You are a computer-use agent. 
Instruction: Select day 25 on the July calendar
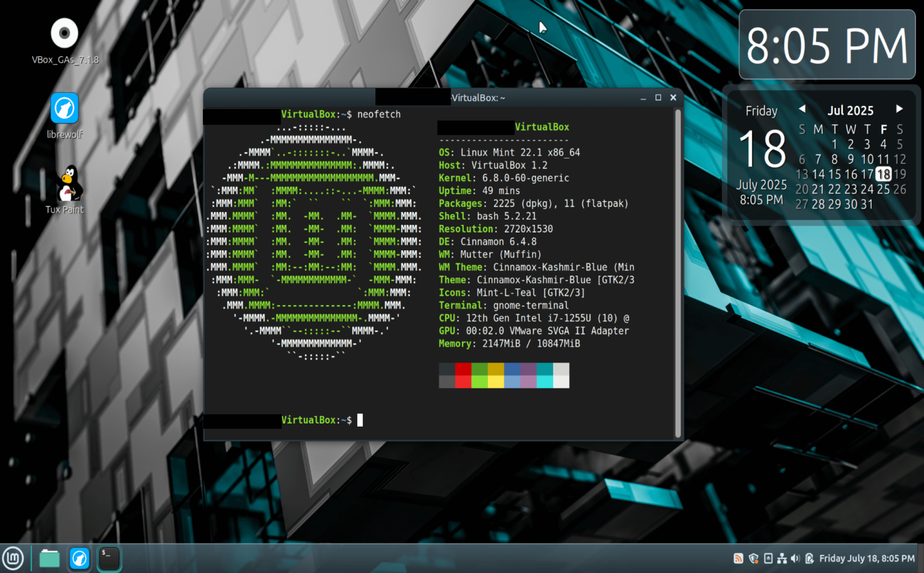point(883,189)
